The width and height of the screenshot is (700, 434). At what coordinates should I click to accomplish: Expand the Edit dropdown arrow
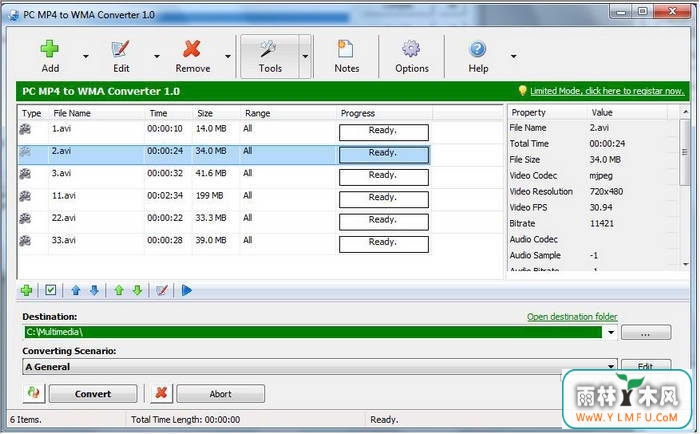[x=157, y=57]
